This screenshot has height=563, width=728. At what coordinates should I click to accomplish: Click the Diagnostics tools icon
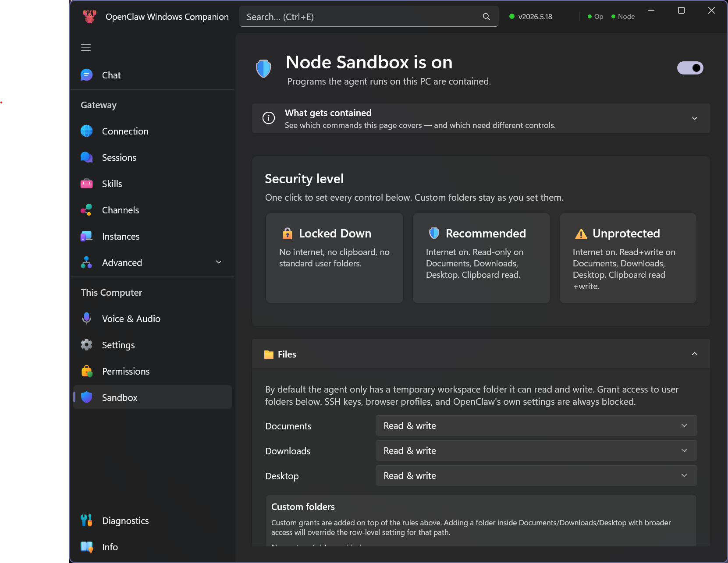pos(87,521)
